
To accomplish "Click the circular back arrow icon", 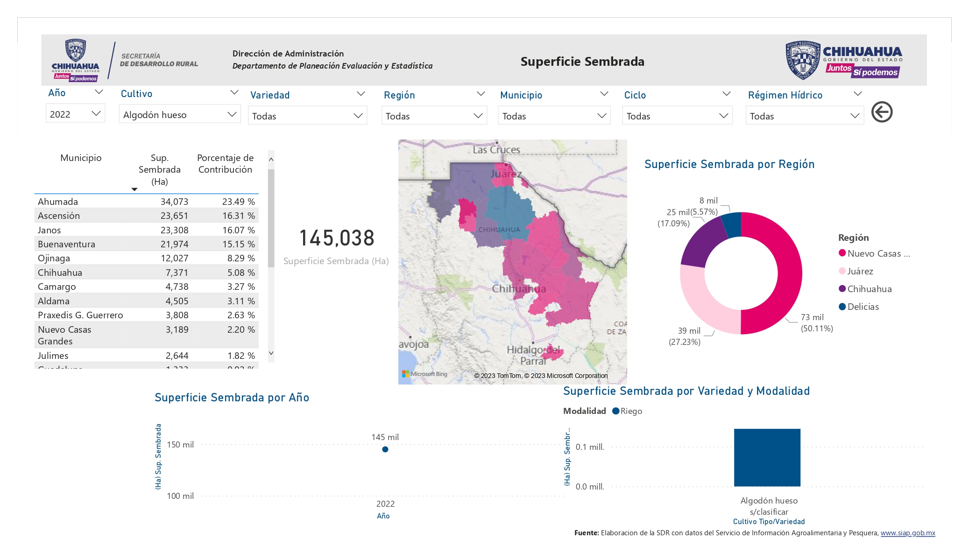I will (x=882, y=112).
